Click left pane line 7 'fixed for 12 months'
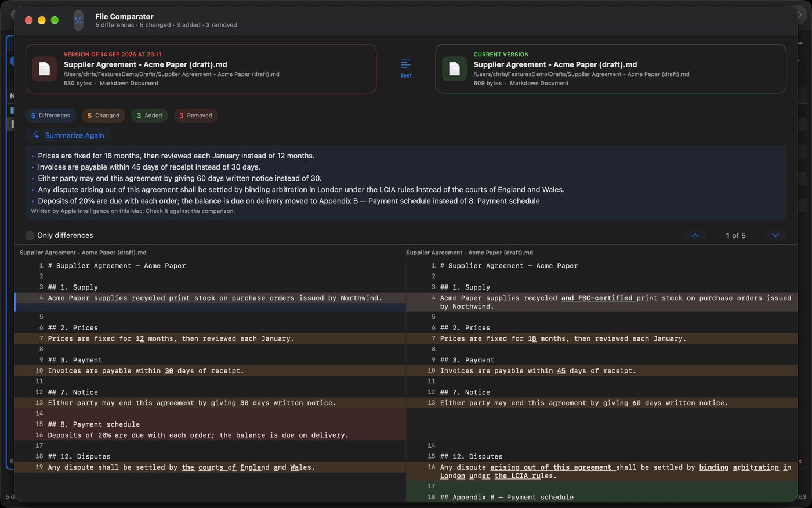The image size is (812, 508). click(x=210, y=338)
